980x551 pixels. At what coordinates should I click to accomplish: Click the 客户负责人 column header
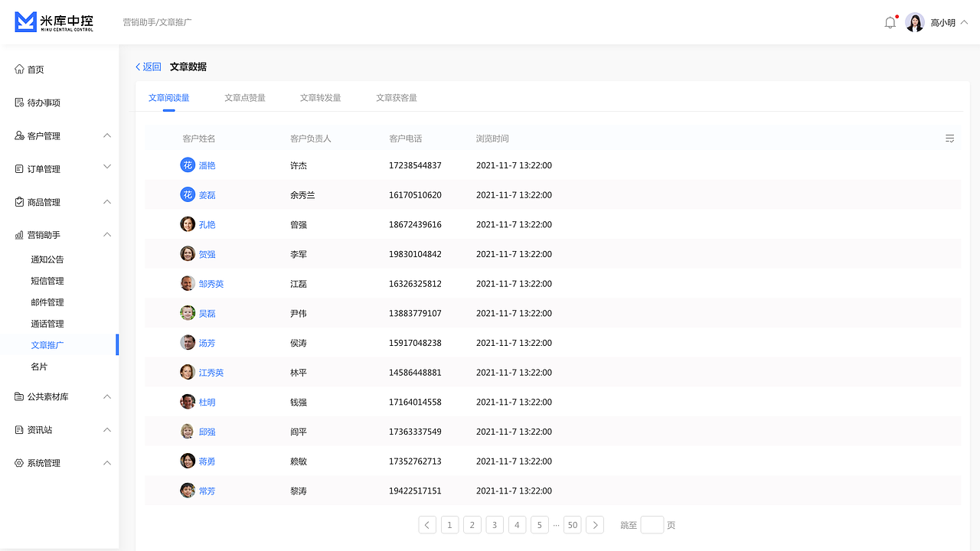[x=311, y=139]
